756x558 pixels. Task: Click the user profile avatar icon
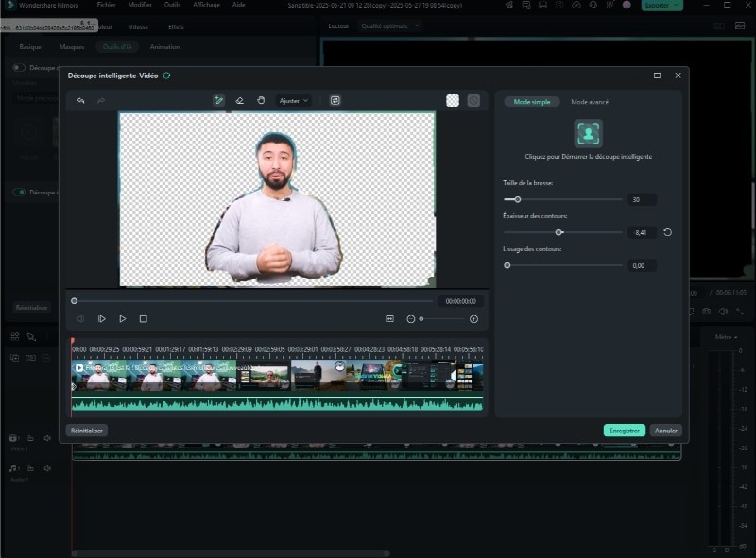pyautogui.click(x=627, y=6)
